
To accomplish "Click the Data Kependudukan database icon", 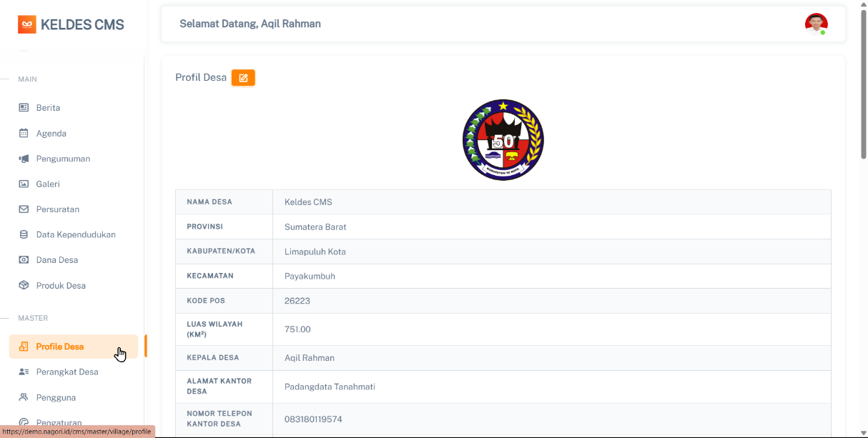I will click(x=24, y=234).
